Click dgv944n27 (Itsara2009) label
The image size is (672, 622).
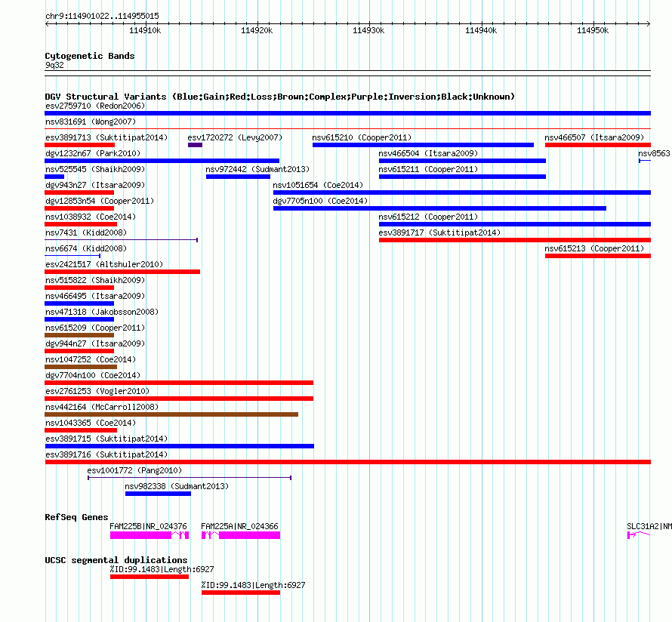[95, 343]
